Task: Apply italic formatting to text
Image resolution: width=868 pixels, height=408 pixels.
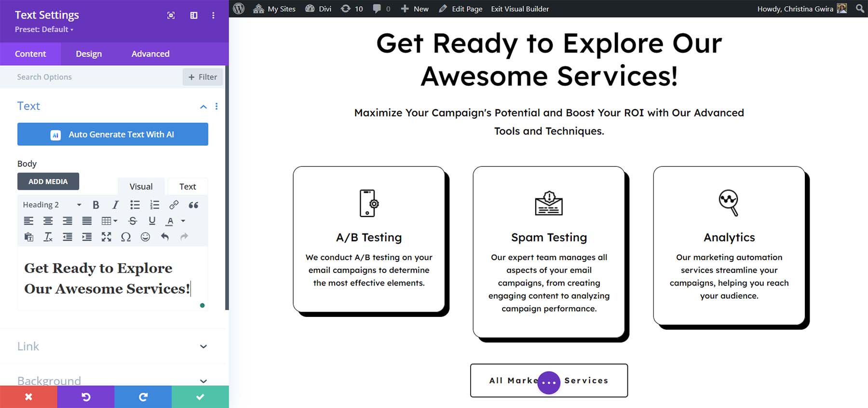Action: (x=115, y=205)
